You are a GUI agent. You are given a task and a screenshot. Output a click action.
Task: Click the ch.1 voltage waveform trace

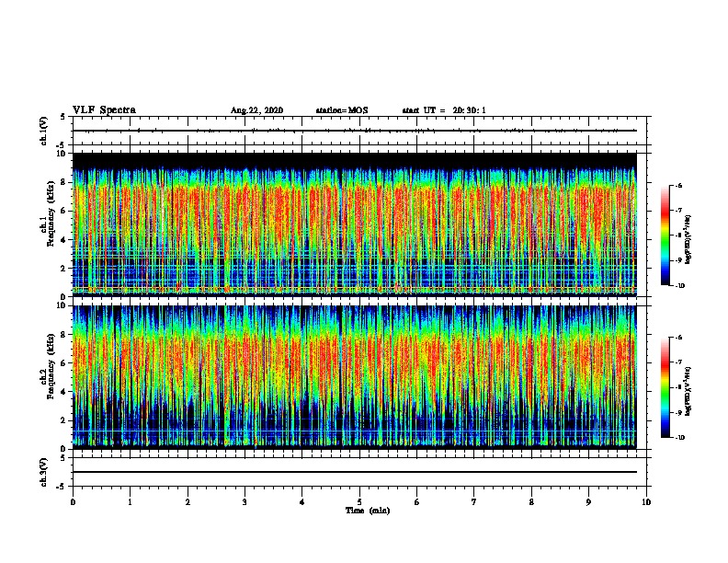pos(354,131)
